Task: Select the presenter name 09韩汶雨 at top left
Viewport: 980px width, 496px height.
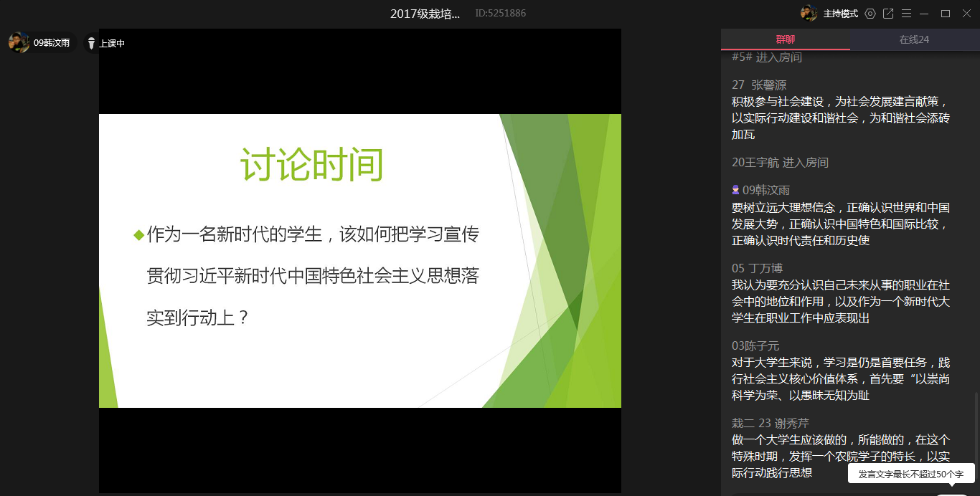Action: point(52,43)
